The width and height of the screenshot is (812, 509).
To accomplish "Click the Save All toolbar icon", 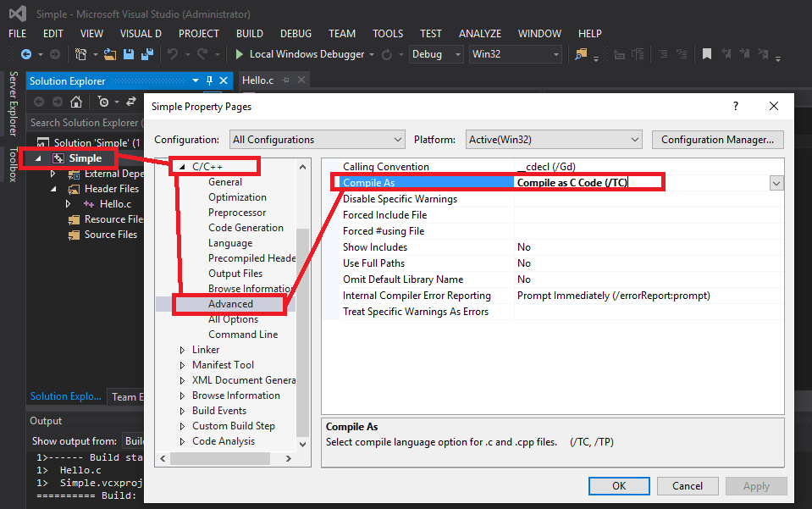I will coord(147,54).
